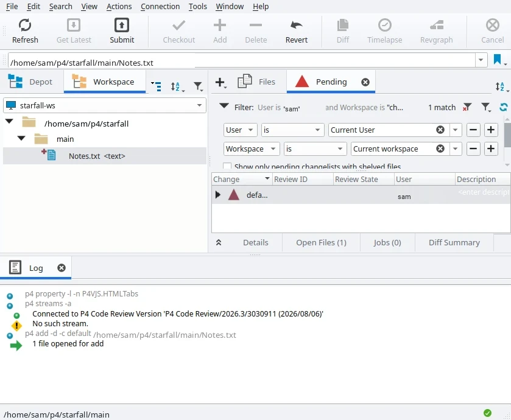Open the bookmark icon beside the address bar
Image resolution: width=511 pixels, height=420 pixels.
[498, 60]
